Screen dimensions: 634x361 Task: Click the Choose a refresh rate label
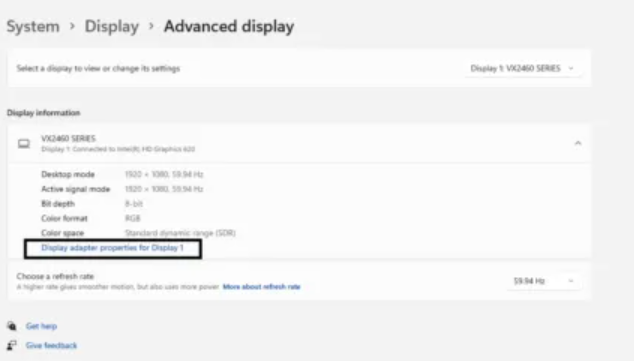pyautogui.click(x=55, y=276)
